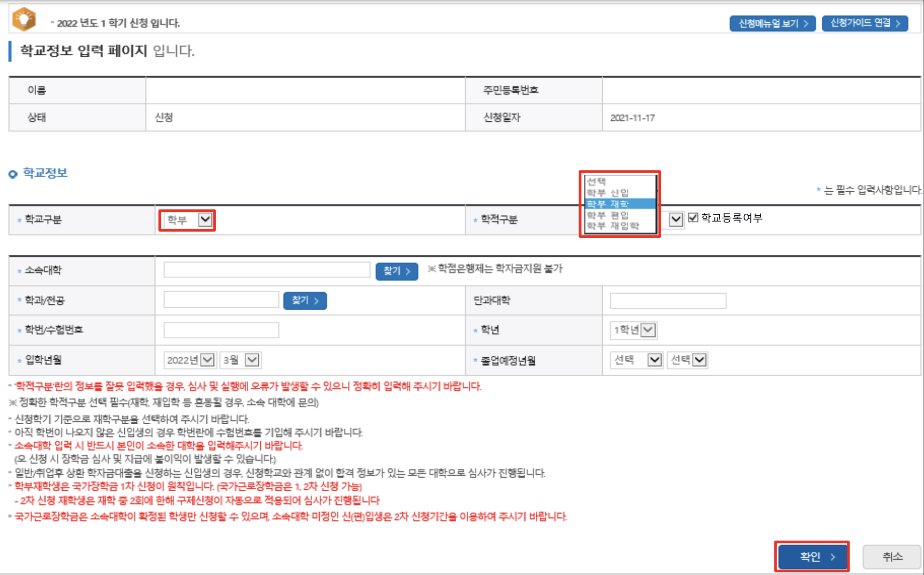Uncheck the 학교등록여부 checkbox
924x575 pixels.
click(694, 218)
